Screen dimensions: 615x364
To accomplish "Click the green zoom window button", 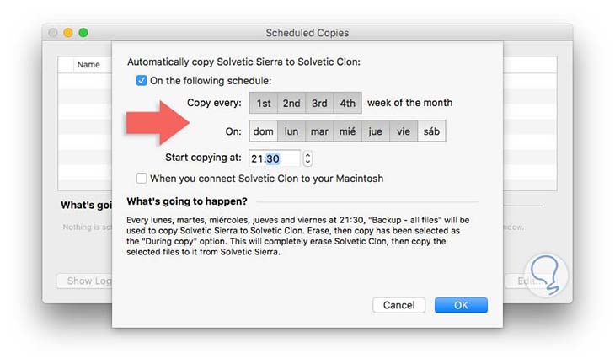I will [x=83, y=33].
